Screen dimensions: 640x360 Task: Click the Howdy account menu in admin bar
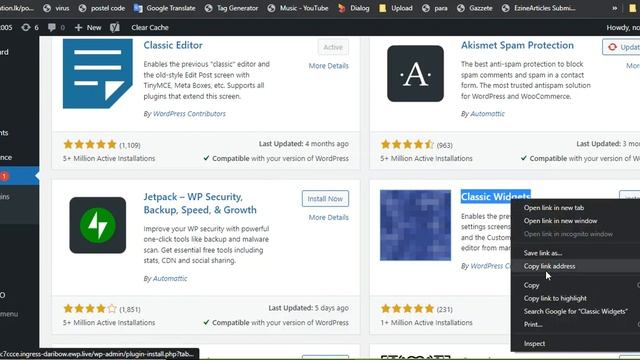(x=623, y=27)
